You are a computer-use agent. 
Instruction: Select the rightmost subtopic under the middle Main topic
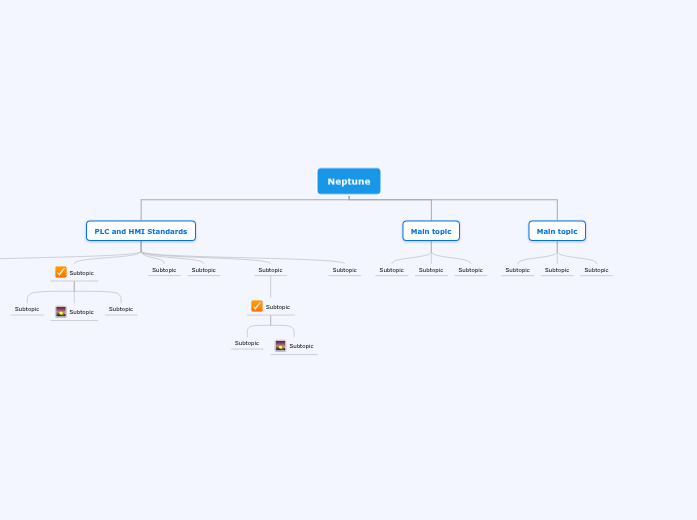click(470, 270)
